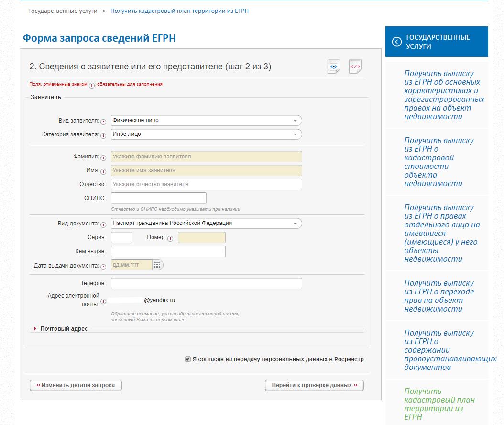Screen dimensions: 504x425
Task: Click the Телефон input field
Action: pyautogui.click(x=207, y=283)
